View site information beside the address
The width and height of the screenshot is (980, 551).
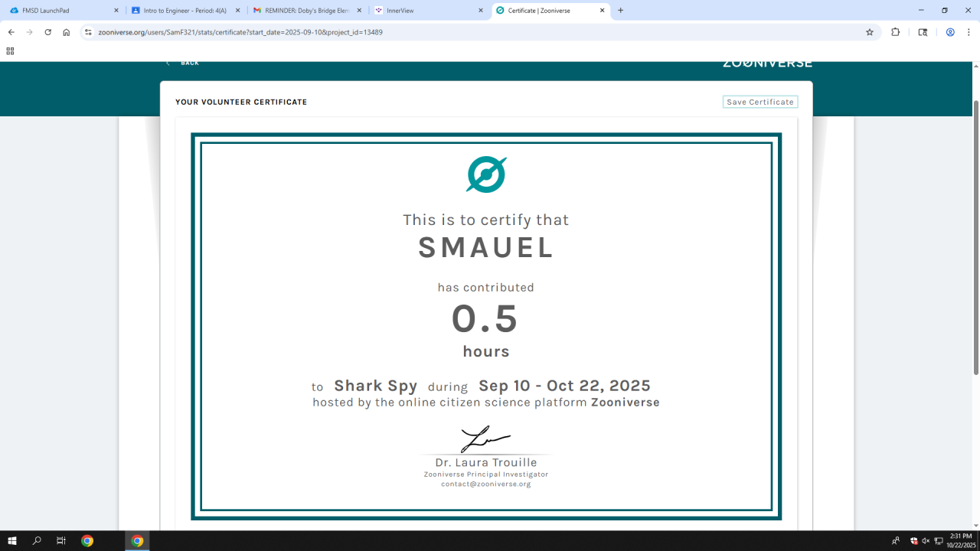coord(88,32)
